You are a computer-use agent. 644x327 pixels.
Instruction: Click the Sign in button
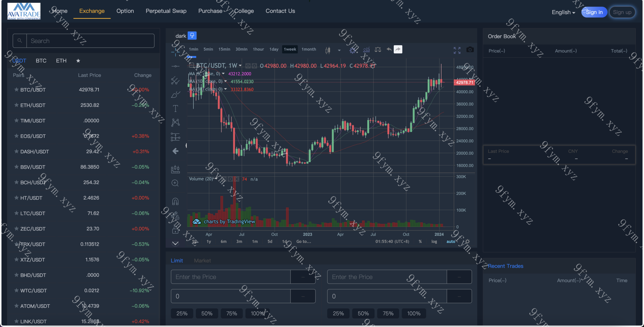[x=594, y=12]
